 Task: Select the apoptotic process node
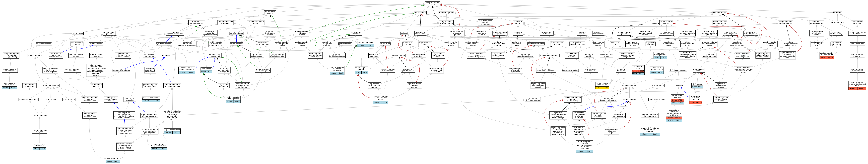pos(398,55)
